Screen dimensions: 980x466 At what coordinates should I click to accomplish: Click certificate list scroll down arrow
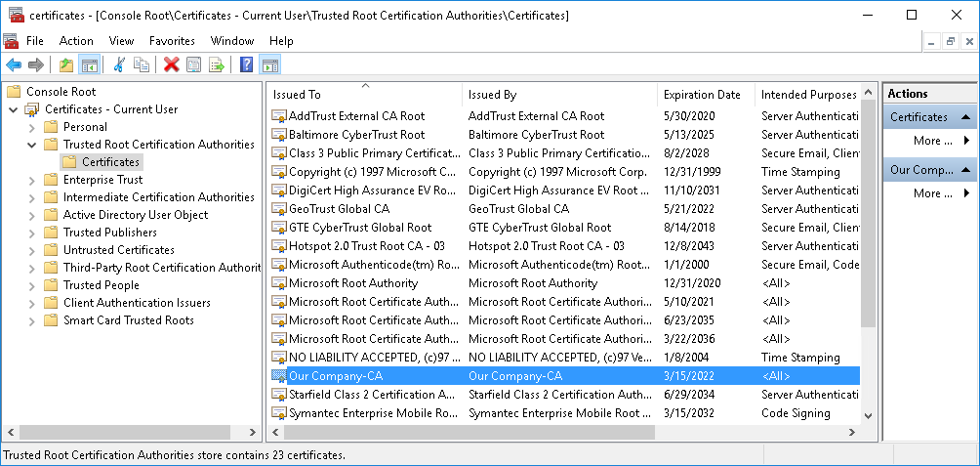click(x=868, y=414)
